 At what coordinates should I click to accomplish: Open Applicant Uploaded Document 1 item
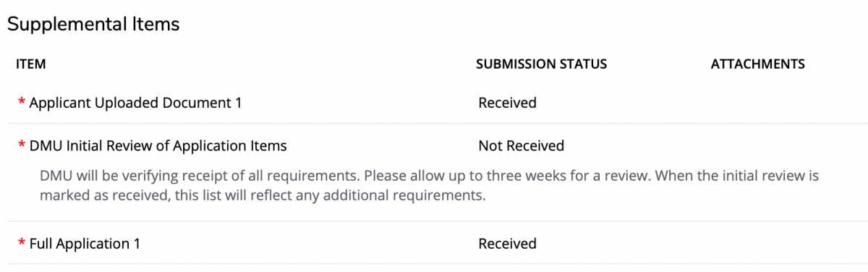[x=135, y=103]
